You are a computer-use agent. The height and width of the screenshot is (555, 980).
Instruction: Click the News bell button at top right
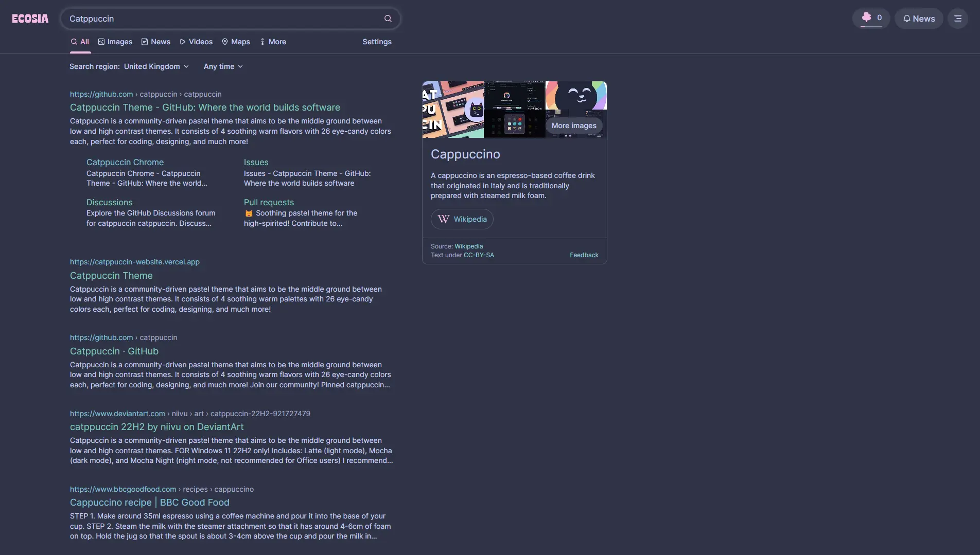point(919,19)
